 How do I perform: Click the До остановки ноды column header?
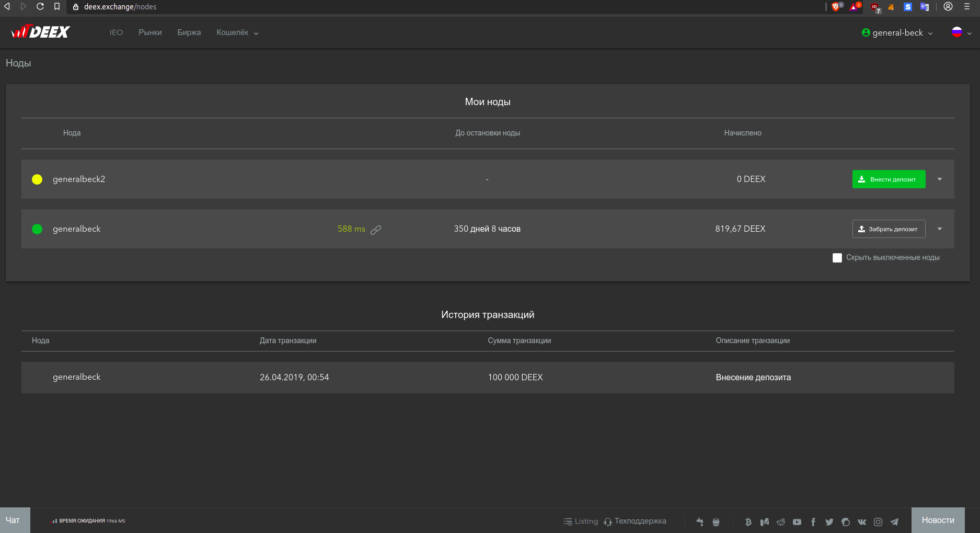pyautogui.click(x=488, y=133)
